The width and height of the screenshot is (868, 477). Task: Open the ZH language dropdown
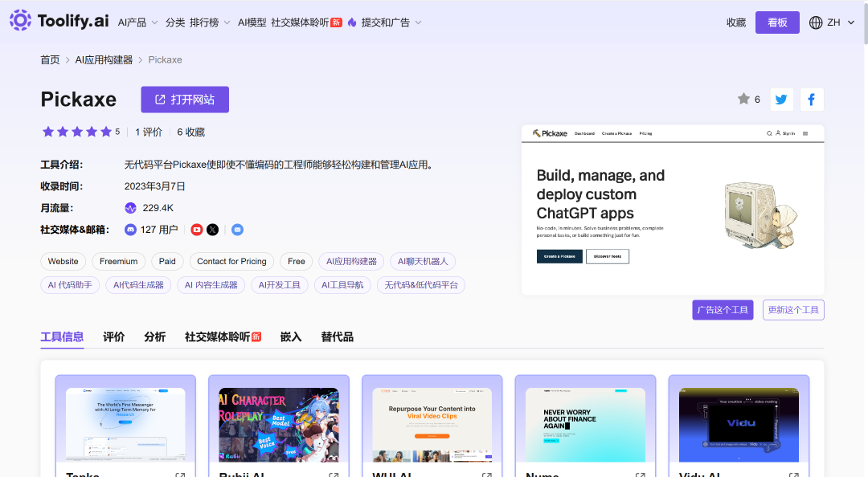click(x=832, y=22)
